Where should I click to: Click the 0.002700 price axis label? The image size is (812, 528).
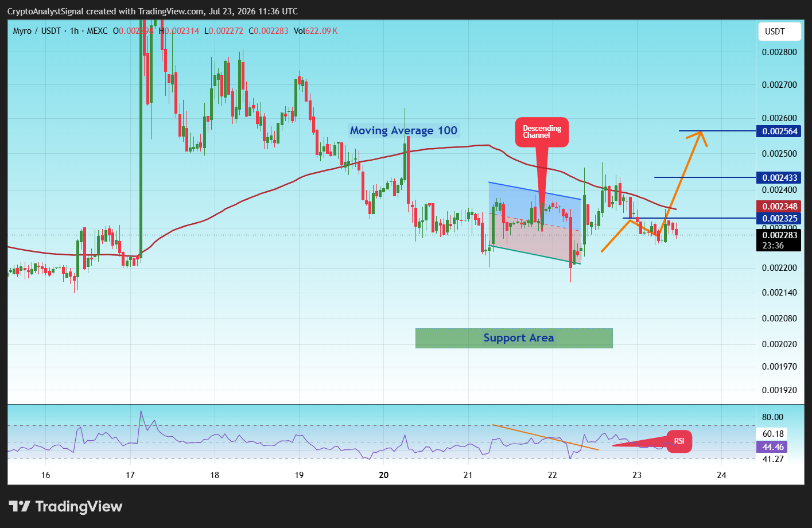779,85
